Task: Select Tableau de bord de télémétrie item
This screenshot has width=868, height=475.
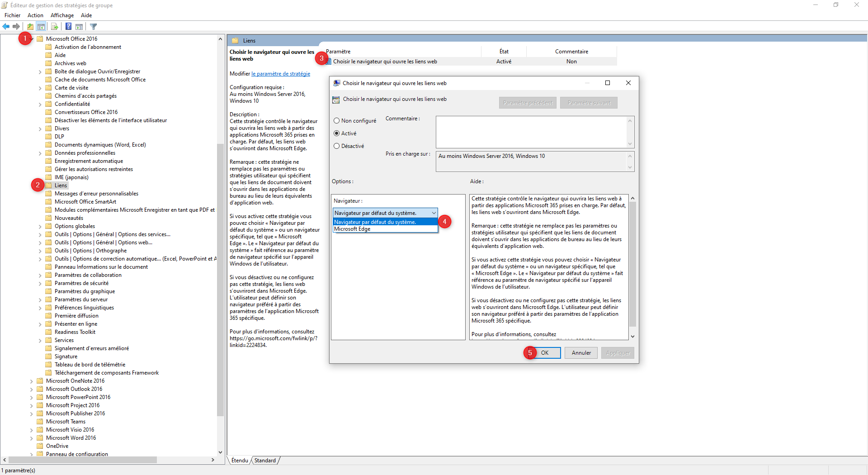Action: [90, 365]
